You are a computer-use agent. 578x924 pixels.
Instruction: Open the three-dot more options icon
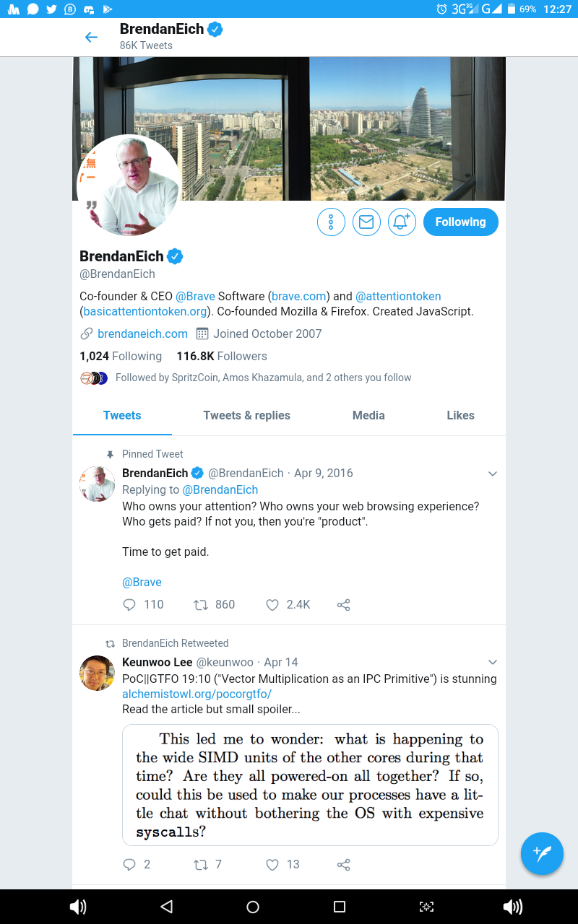pos(331,222)
